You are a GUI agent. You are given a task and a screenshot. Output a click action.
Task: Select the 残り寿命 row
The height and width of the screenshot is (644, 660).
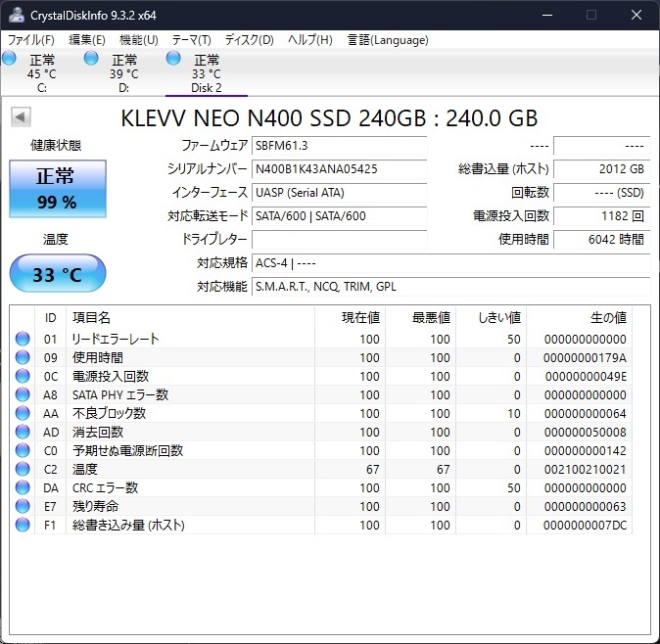[x=321, y=506]
